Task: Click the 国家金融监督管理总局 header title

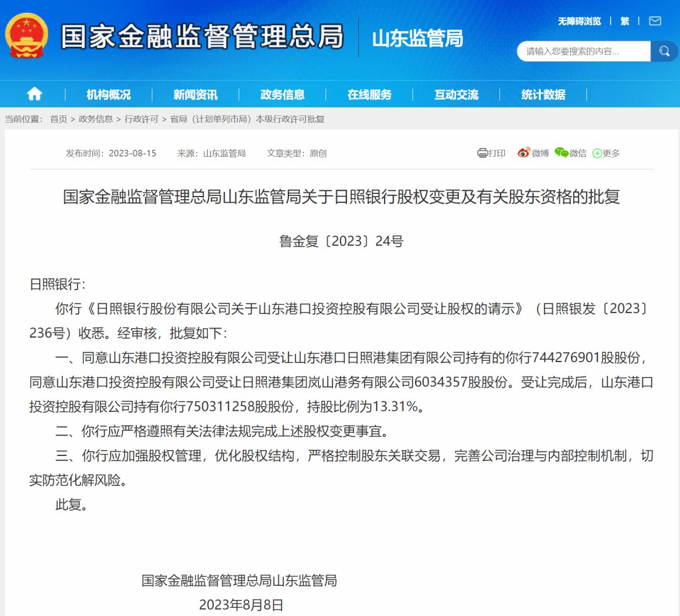Action: coord(202,37)
